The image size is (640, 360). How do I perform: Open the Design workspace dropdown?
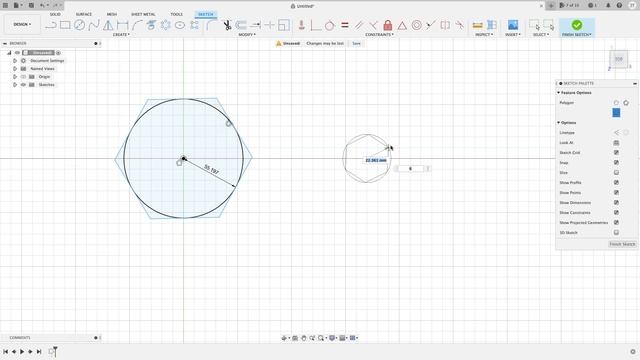pyautogui.click(x=22, y=24)
